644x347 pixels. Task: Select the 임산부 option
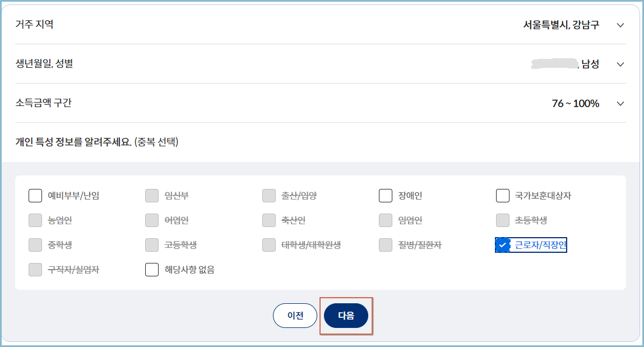coord(152,196)
